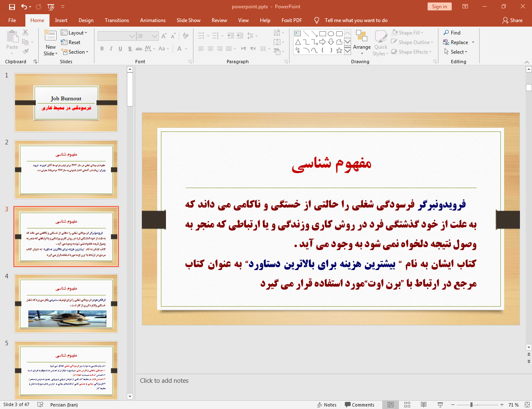Switch to the Design tab

(86, 20)
